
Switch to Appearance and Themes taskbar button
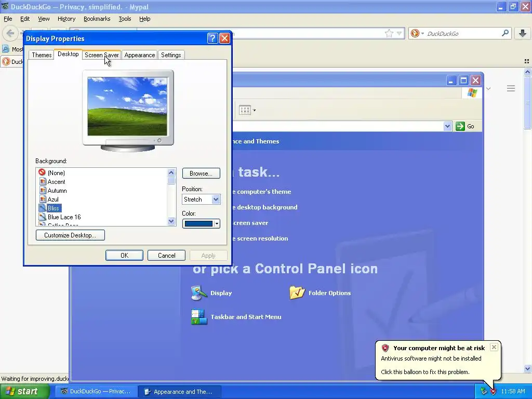pos(180,391)
